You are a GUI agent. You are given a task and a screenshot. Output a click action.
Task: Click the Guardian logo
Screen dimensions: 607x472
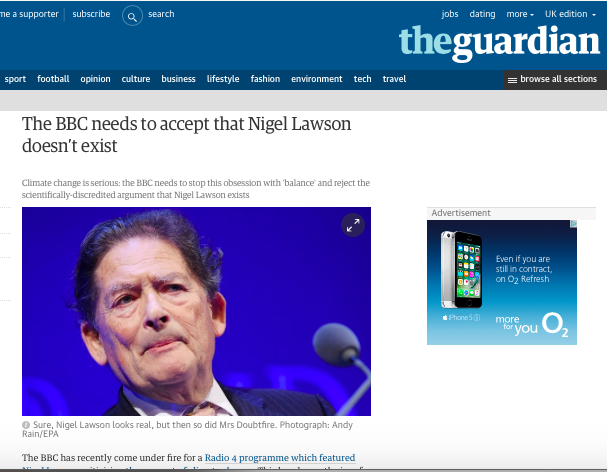(499, 42)
